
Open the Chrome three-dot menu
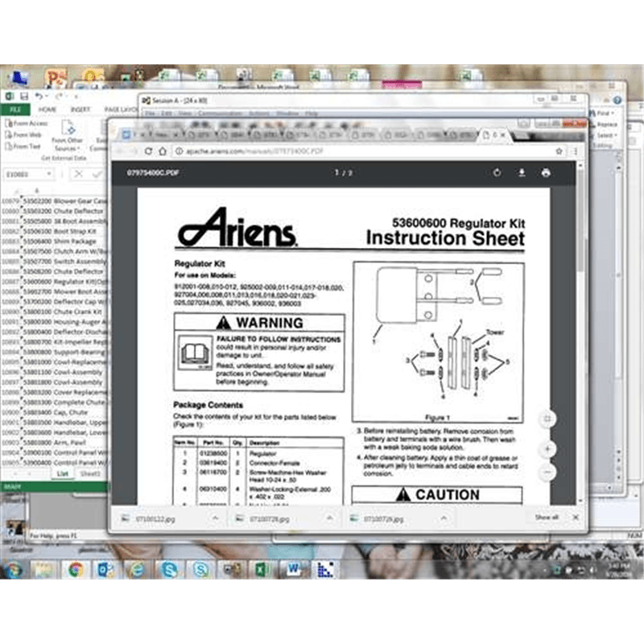[x=576, y=151]
